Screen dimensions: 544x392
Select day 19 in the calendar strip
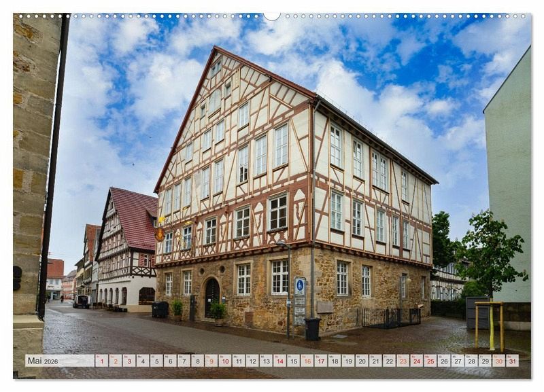click(348, 361)
